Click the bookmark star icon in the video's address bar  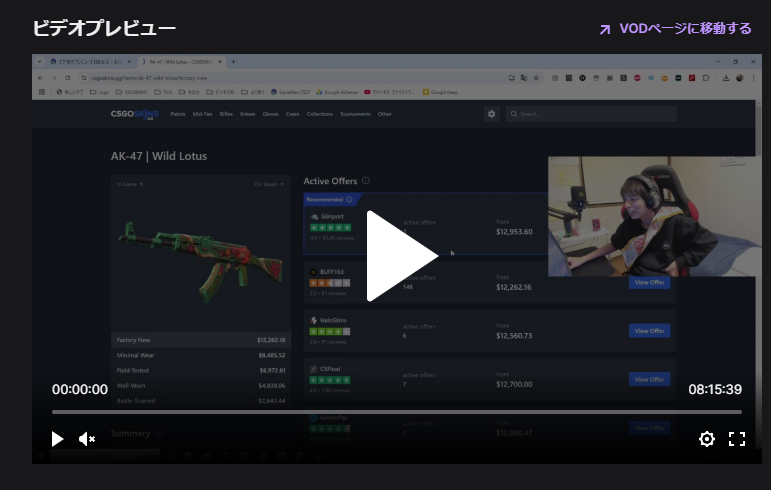(536, 78)
